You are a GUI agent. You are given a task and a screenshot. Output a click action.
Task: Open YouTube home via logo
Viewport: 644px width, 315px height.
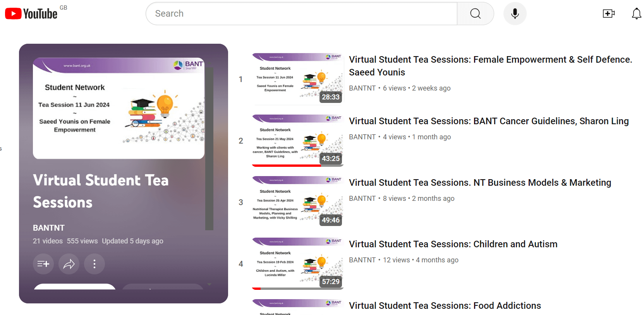click(x=31, y=14)
